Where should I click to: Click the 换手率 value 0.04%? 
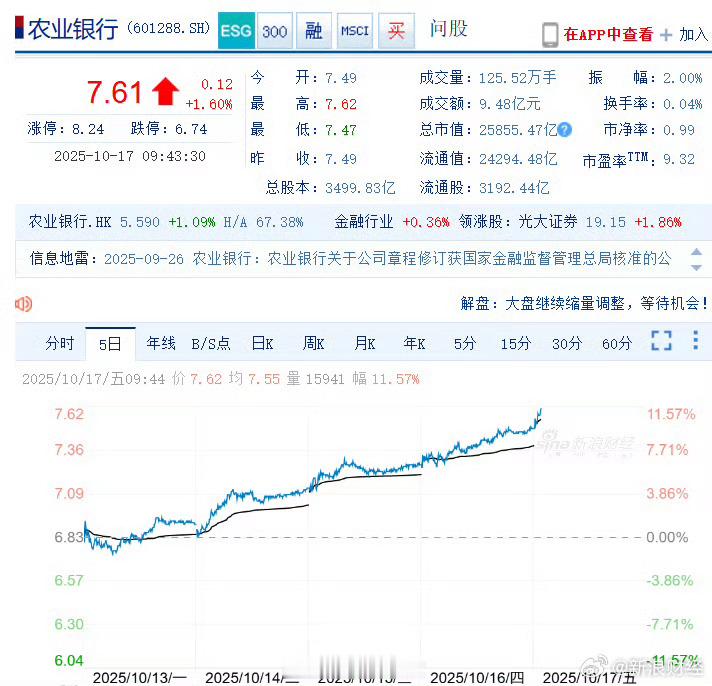[x=682, y=104]
